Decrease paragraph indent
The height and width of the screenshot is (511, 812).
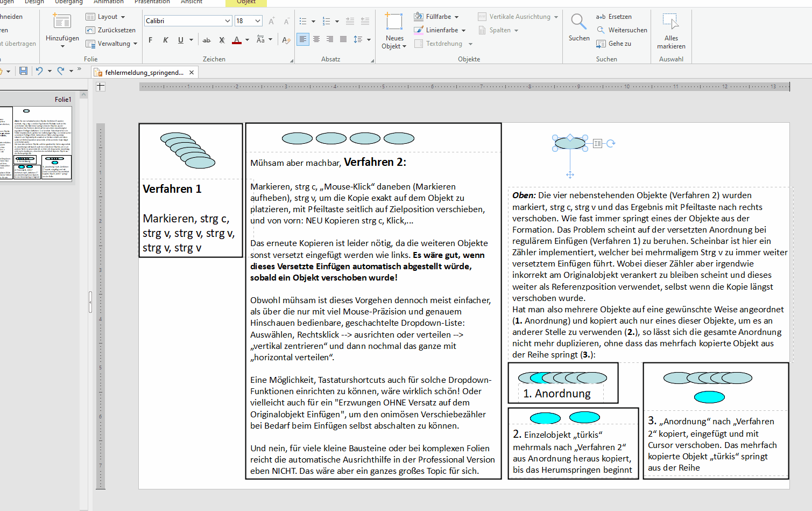pos(350,22)
